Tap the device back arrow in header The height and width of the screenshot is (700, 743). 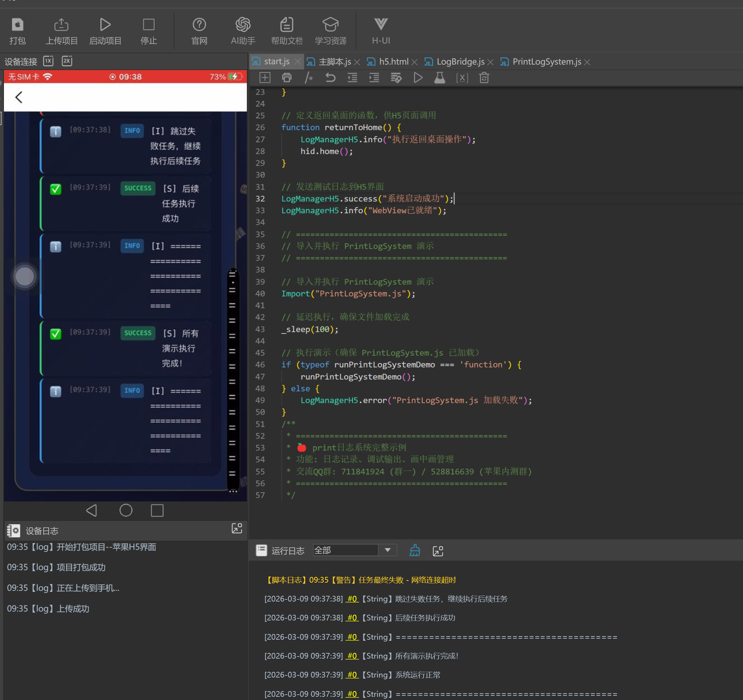click(19, 97)
